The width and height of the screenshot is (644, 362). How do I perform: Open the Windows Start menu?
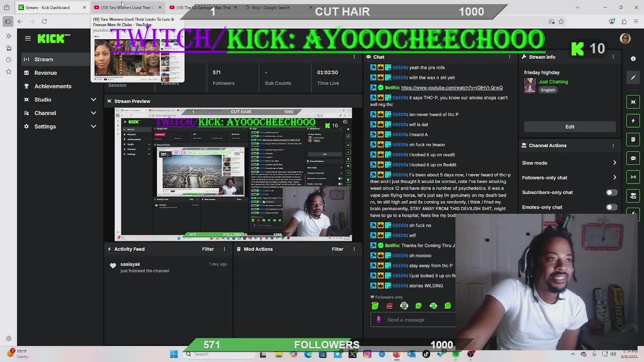[x=174, y=354]
